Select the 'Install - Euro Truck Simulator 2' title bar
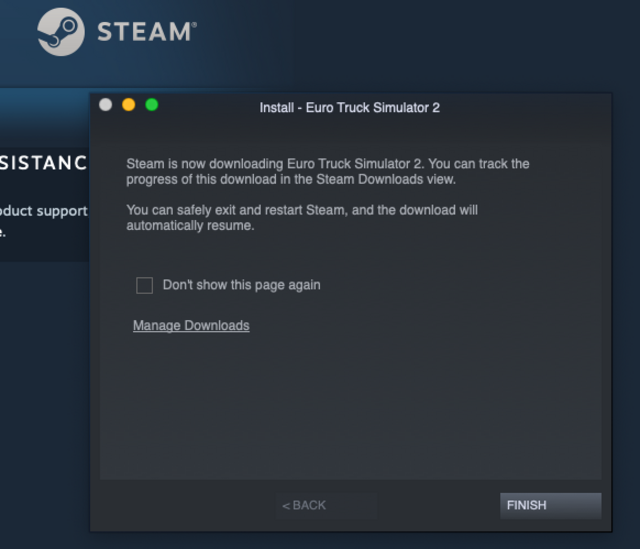The width and height of the screenshot is (640, 549). 350,107
